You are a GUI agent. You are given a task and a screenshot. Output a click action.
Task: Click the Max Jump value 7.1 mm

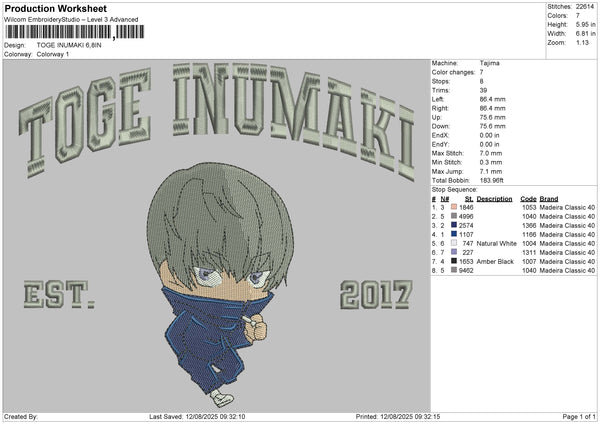[x=491, y=171]
